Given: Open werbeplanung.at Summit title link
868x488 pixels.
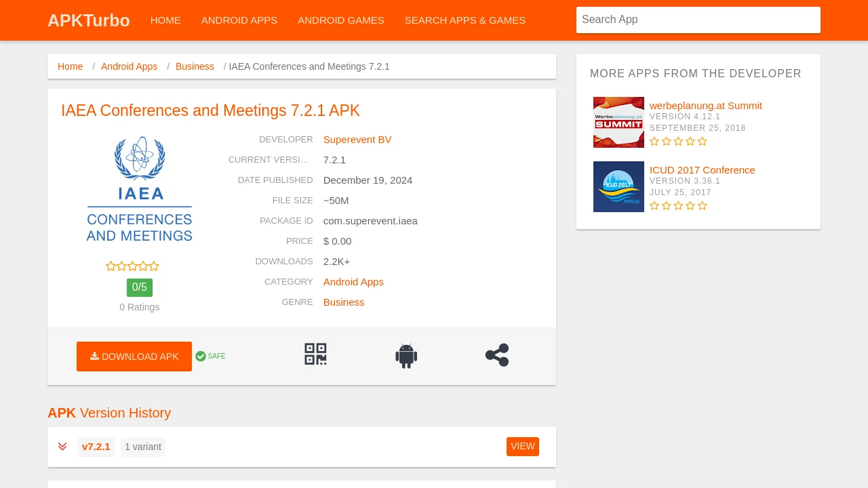Looking at the screenshot, I should (706, 106).
